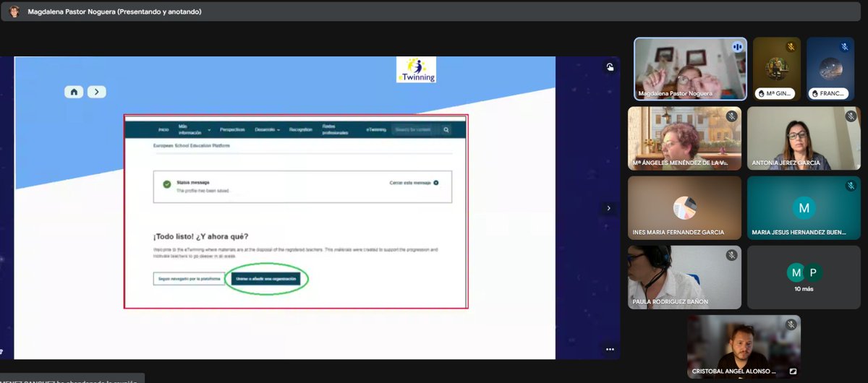Click the name label 'Mª ÁNGELES MENÉNDEZ DE LA V...'
The height and width of the screenshot is (383, 868).
tap(681, 163)
